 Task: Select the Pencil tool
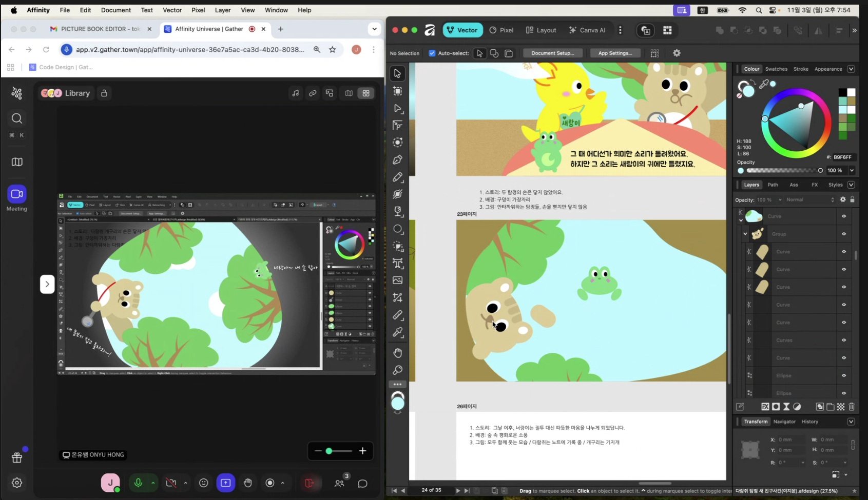(x=397, y=177)
